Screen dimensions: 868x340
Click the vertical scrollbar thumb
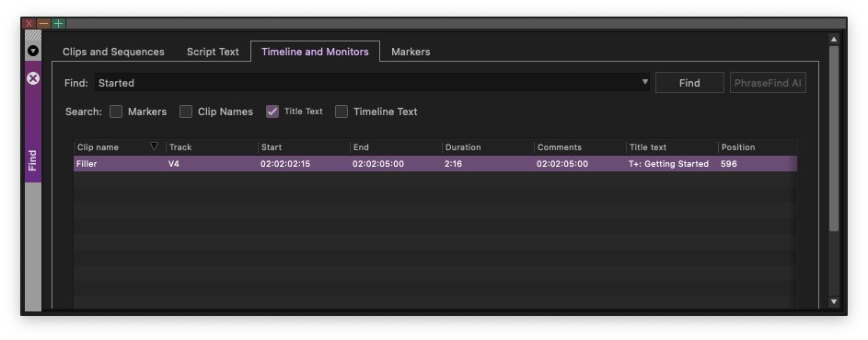click(x=834, y=138)
